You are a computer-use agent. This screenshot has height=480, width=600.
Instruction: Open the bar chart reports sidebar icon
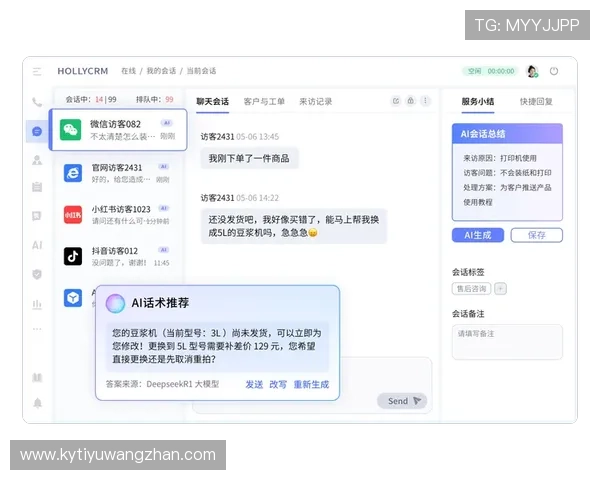pos(37,304)
